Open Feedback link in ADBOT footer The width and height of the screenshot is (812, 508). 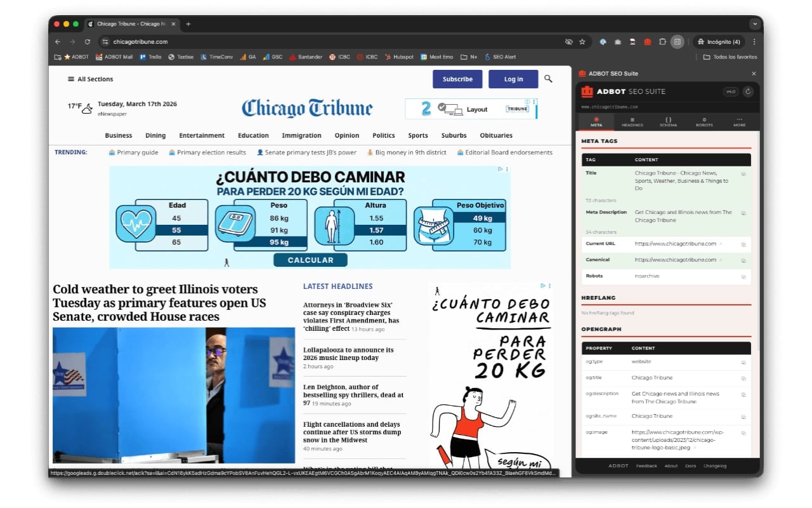(x=646, y=466)
